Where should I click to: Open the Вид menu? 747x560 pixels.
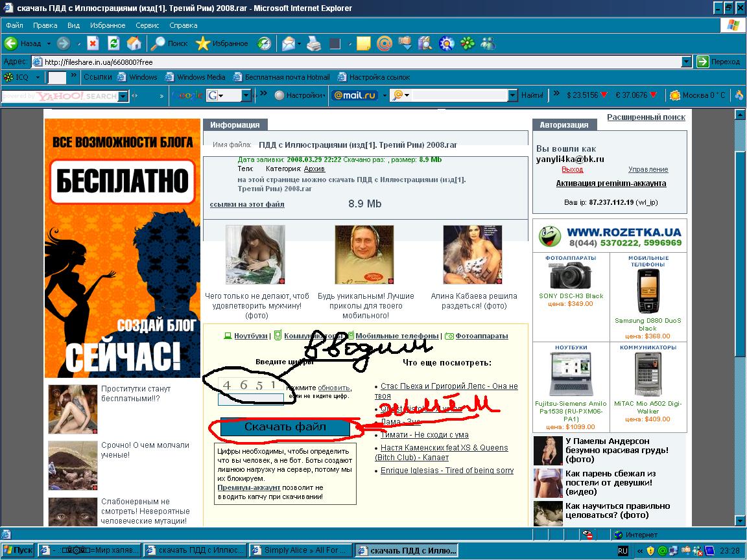[73, 25]
